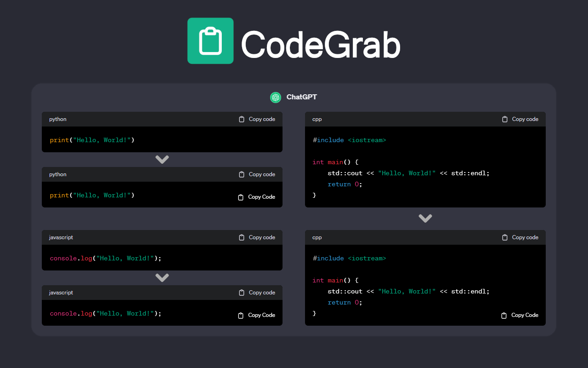This screenshot has height=368, width=588.
Task: Click bold Copy Code button beside console.log line
Action: (x=256, y=315)
